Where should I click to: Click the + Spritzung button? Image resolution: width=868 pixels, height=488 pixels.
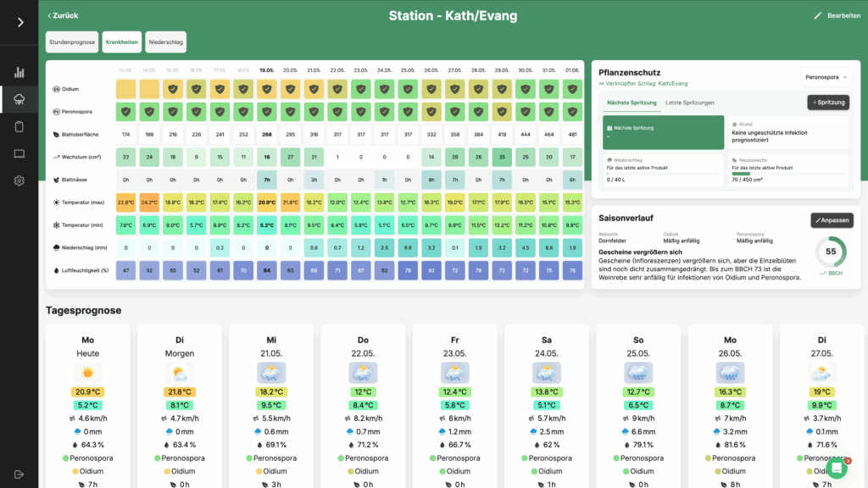pos(828,103)
